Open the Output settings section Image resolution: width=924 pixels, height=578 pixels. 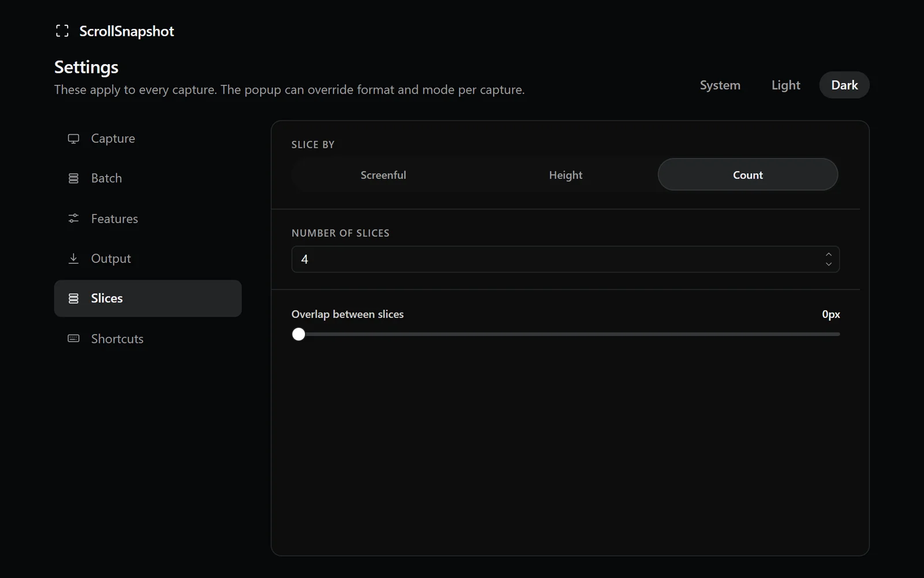click(148, 258)
